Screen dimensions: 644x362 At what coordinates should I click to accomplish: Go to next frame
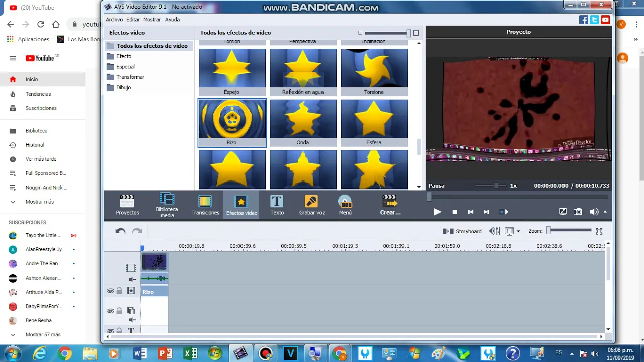486,212
